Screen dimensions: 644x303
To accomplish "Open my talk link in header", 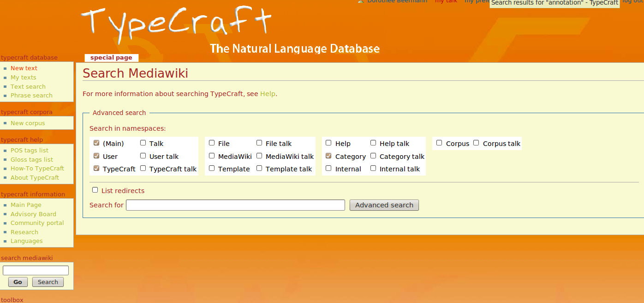I will click(446, 2).
